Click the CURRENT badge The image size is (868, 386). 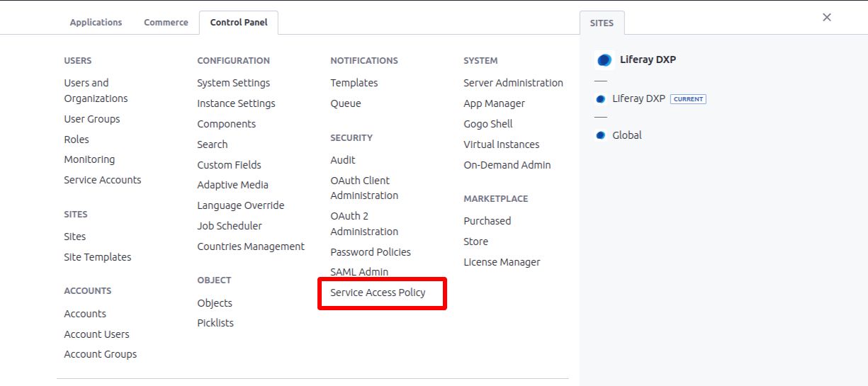pyautogui.click(x=688, y=99)
